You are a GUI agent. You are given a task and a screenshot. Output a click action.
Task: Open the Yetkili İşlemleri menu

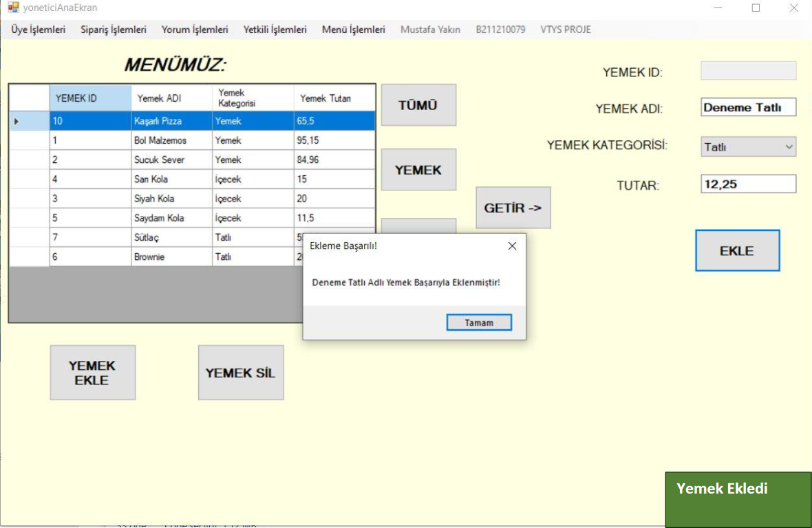[275, 30]
